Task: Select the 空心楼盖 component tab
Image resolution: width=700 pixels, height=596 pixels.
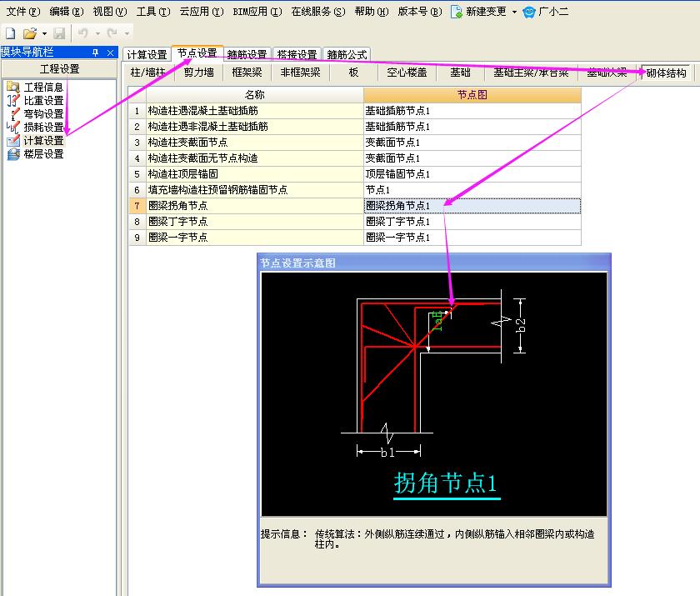Action: click(x=407, y=73)
